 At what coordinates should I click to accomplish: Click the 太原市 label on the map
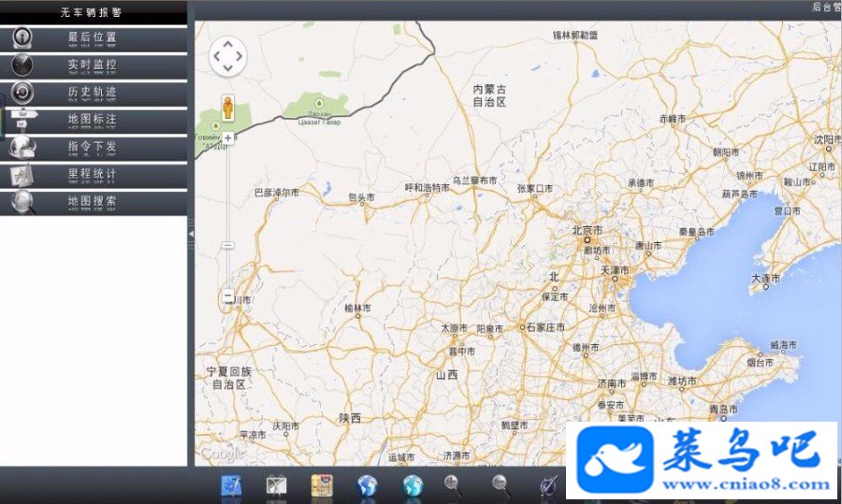coord(455,328)
